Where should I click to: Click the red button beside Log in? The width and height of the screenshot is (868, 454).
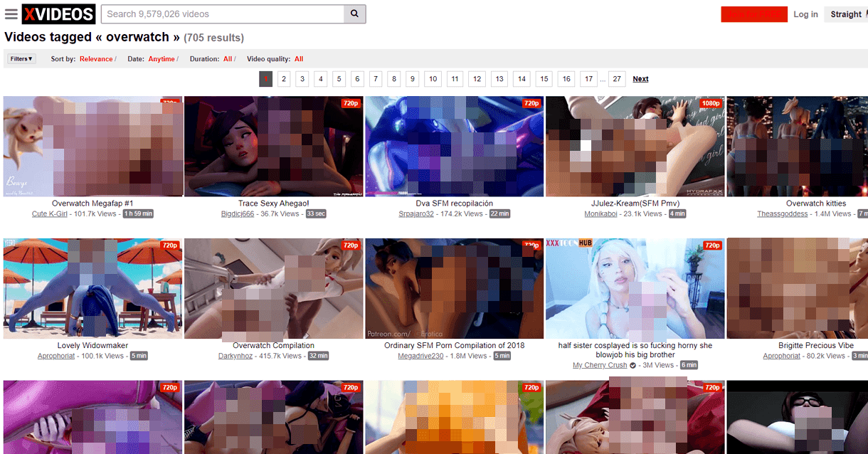[753, 14]
